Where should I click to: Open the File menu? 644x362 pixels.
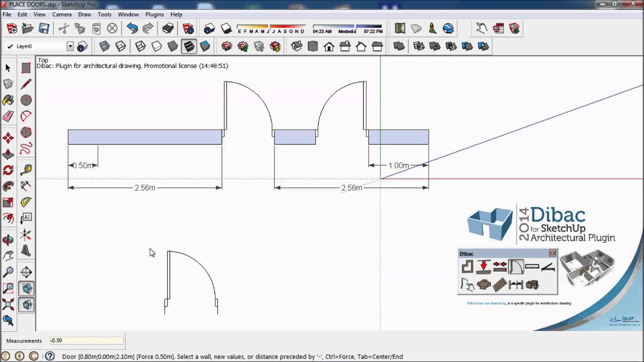[7, 15]
